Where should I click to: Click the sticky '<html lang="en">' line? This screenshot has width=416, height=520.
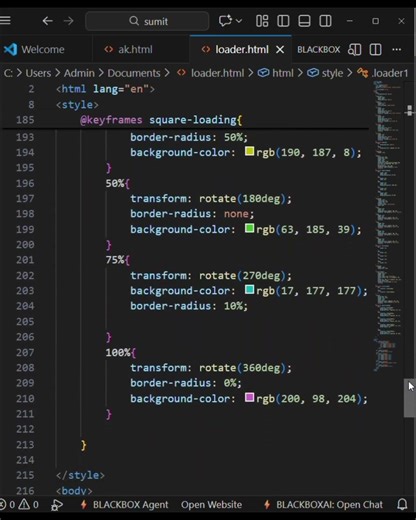click(x=105, y=89)
